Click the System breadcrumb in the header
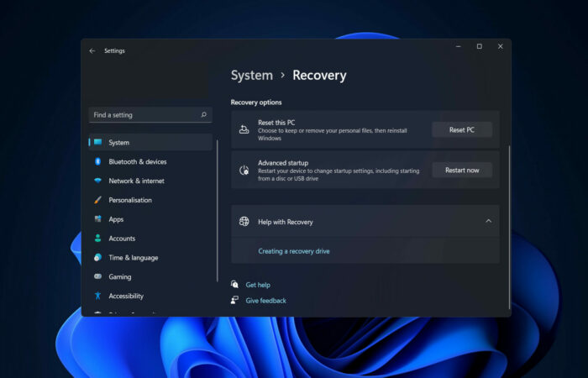Screen dimensions: 588x378 click(252, 76)
